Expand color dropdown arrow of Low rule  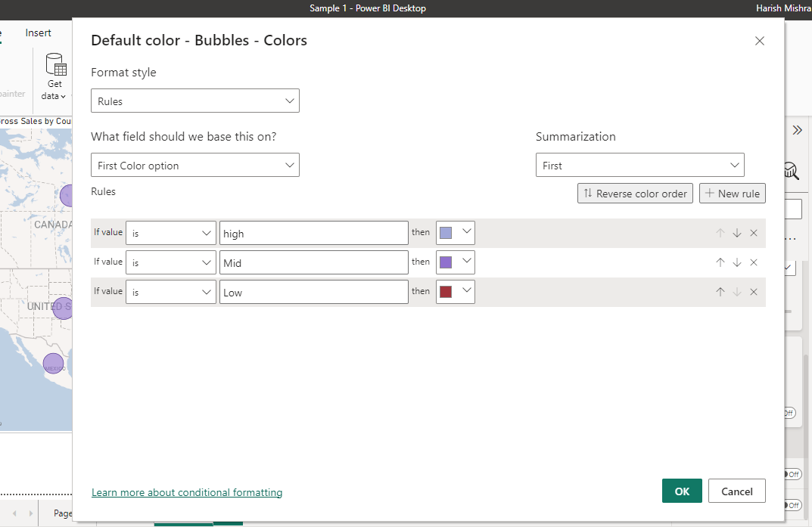(x=467, y=290)
